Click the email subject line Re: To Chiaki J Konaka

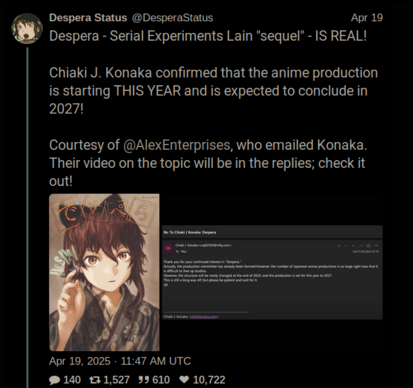190,232
